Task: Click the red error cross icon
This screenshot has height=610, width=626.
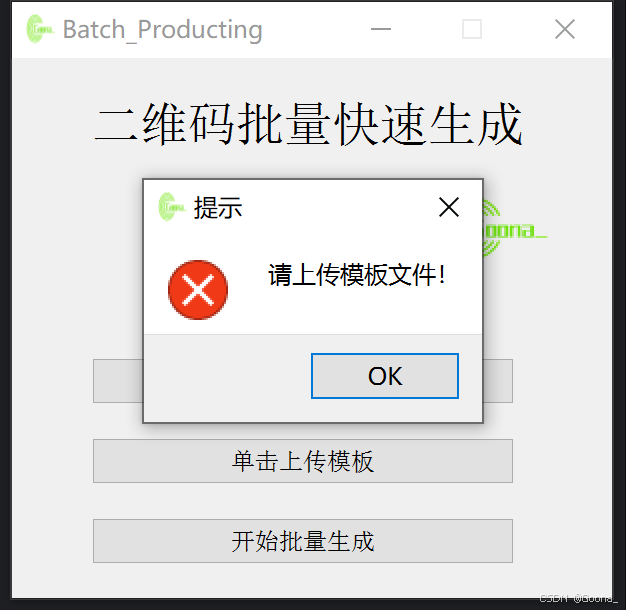Action: 198,289
